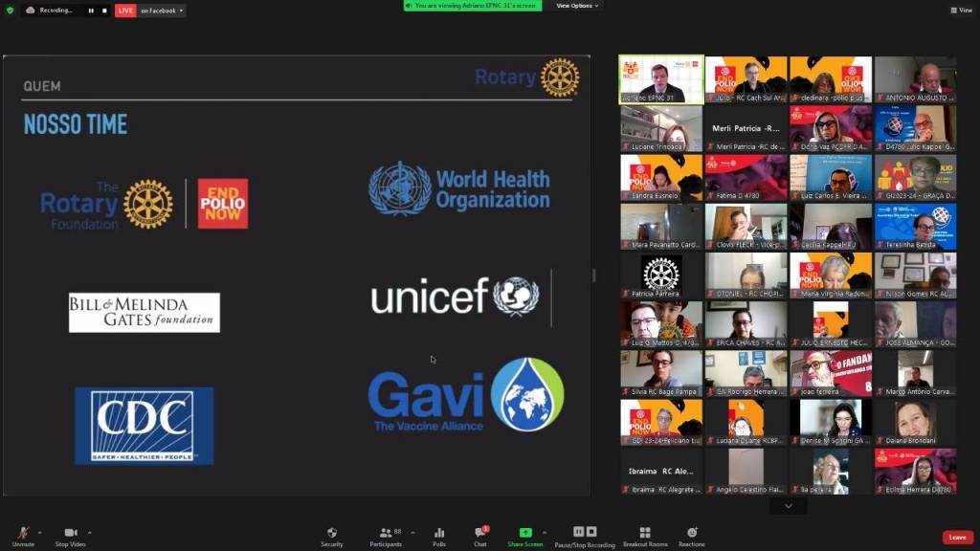980x551 pixels.
Task: Click the green Share Screen icon
Action: click(x=524, y=533)
